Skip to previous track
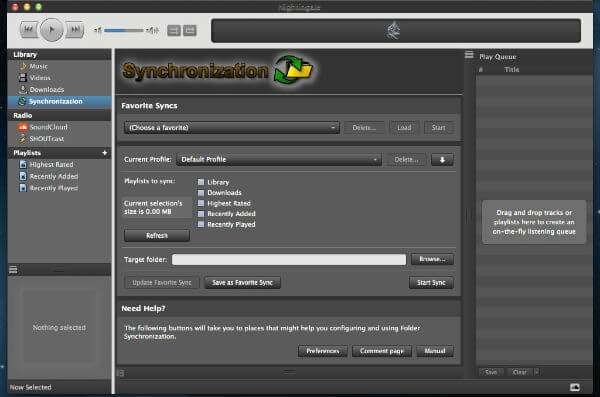 pyautogui.click(x=29, y=29)
